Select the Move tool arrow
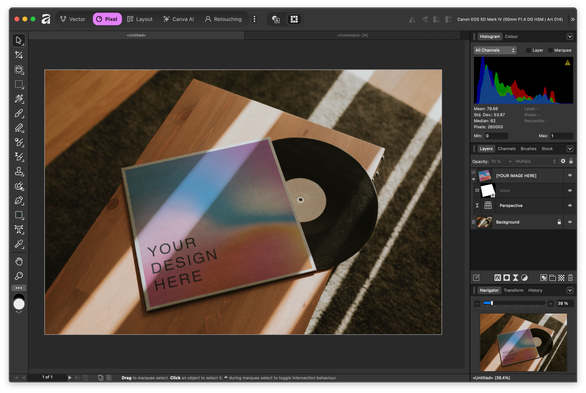 tap(19, 40)
